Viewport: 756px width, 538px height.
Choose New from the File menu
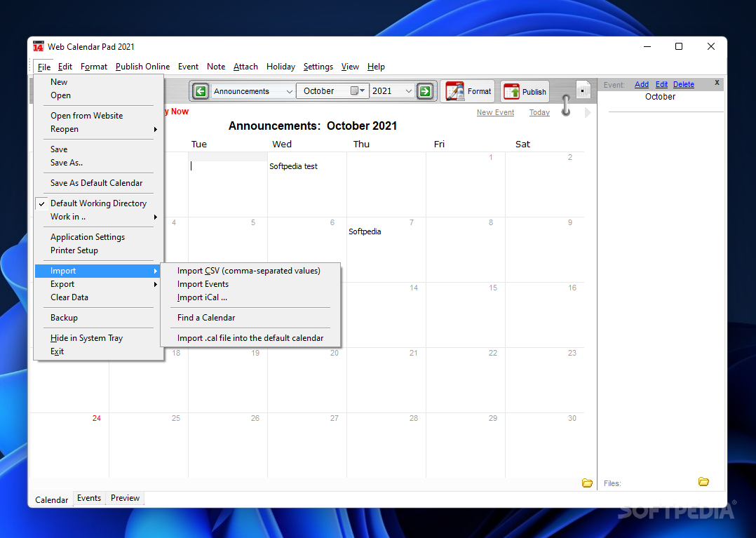pos(99,82)
